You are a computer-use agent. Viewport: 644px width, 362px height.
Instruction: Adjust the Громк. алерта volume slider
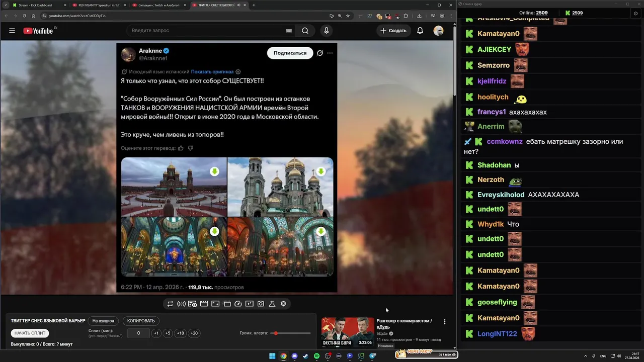click(291, 333)
